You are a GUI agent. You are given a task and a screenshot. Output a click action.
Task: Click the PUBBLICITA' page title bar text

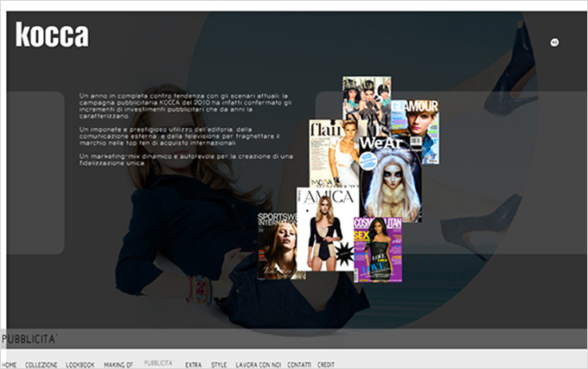click(29, 339)
